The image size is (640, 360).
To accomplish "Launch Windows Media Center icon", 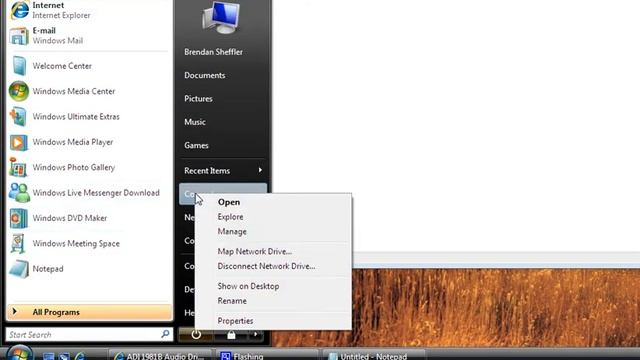I will click(x=19, y=91).
